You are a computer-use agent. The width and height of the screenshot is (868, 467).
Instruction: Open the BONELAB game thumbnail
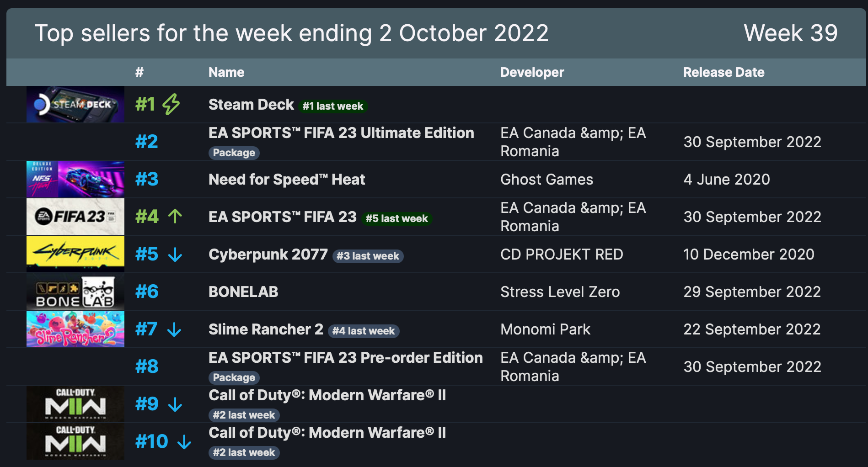click(x=75, y=292)
